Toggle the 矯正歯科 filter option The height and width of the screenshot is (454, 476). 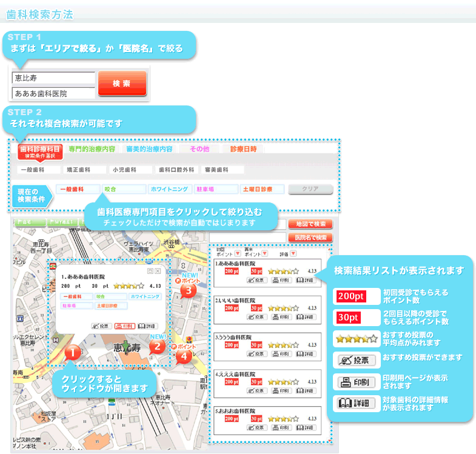point(85,170)
